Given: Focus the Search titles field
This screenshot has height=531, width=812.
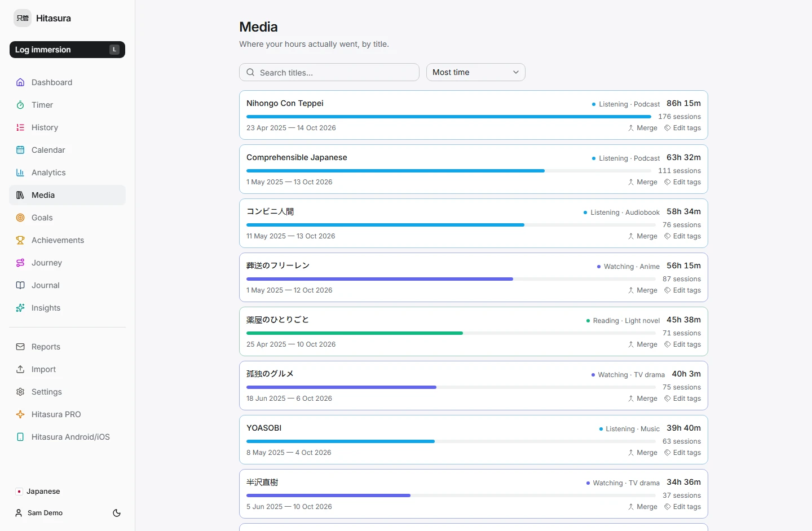Looking at the screenshot, I should 329,72.
